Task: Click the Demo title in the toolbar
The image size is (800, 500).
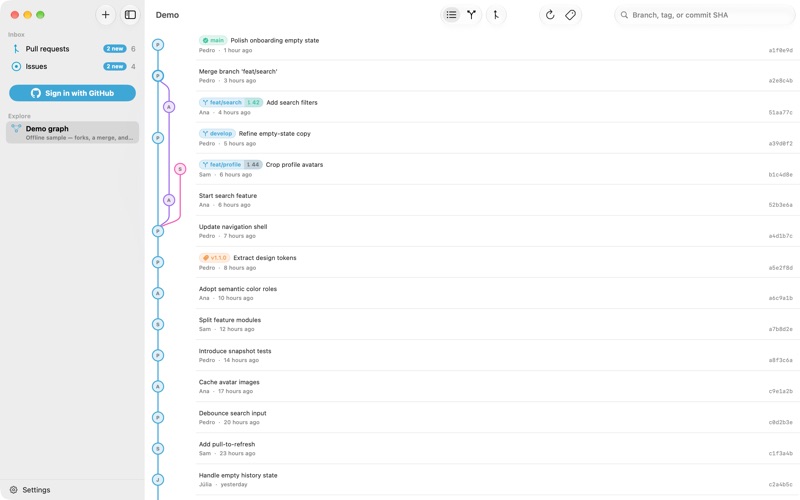Action: [x=167, y=15]
